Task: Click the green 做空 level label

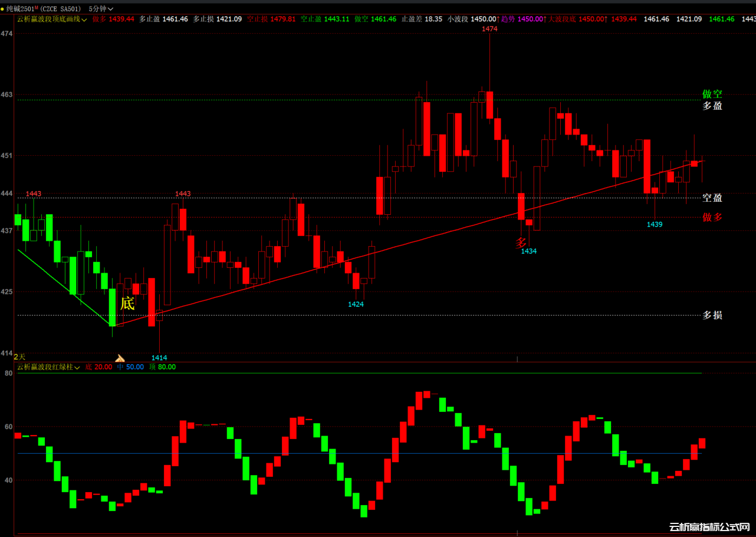Action: (712, 94)
